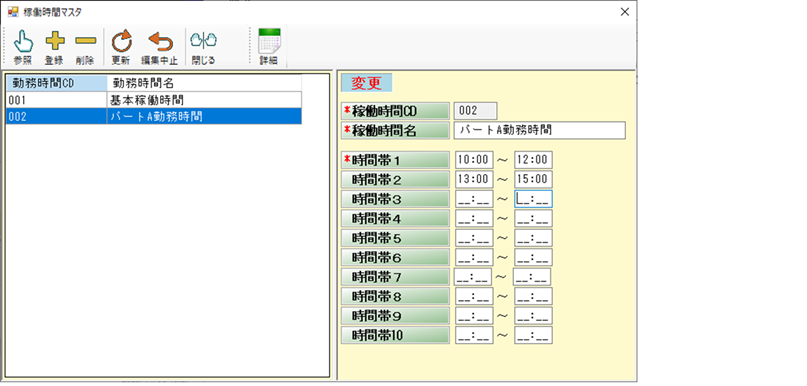Focus the 時間帯10 end time field

(533, 336)
